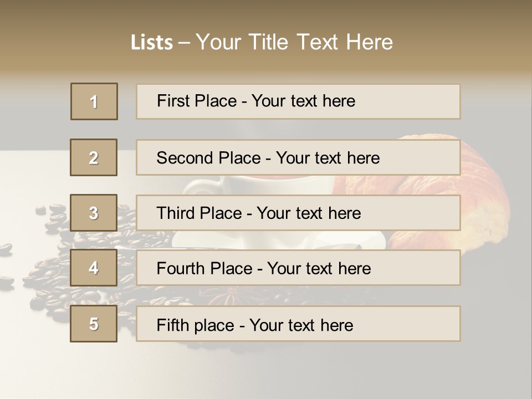Click the Second Place text box
532x399 pixels.
click(x=298, y=157)
